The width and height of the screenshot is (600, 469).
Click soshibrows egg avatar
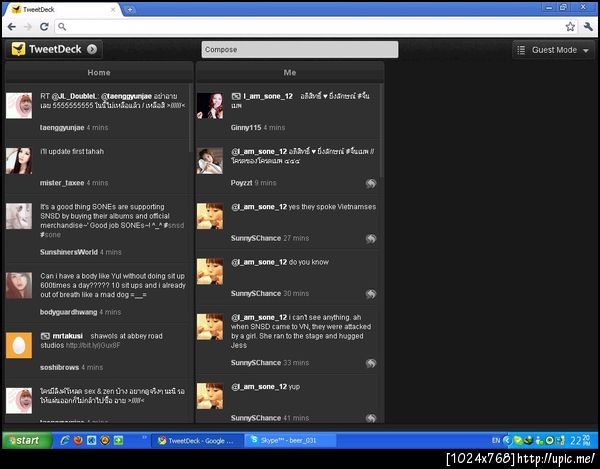(x=19, y=345)
